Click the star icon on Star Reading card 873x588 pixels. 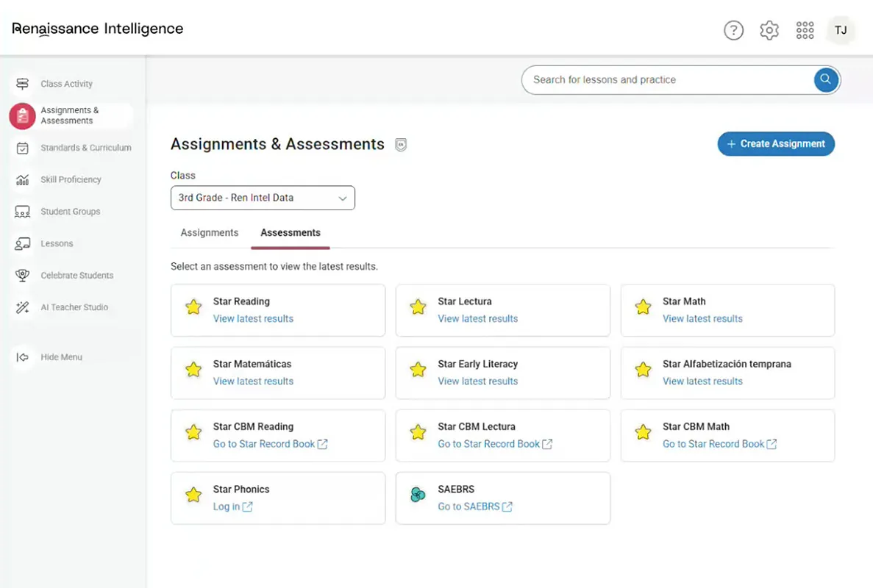[x=193, y=306]
